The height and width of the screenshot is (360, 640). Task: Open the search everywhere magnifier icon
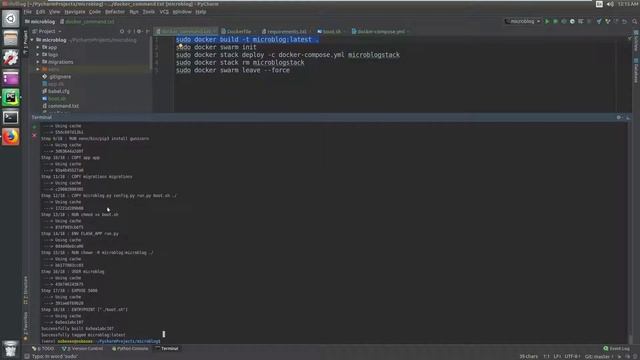tap(634, 21)
